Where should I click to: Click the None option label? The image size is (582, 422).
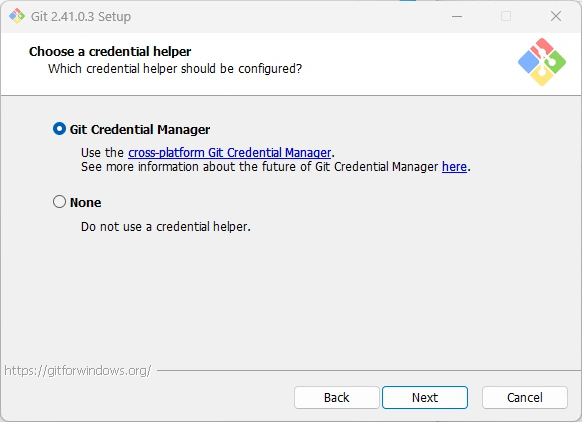click(x=85, y=202)
